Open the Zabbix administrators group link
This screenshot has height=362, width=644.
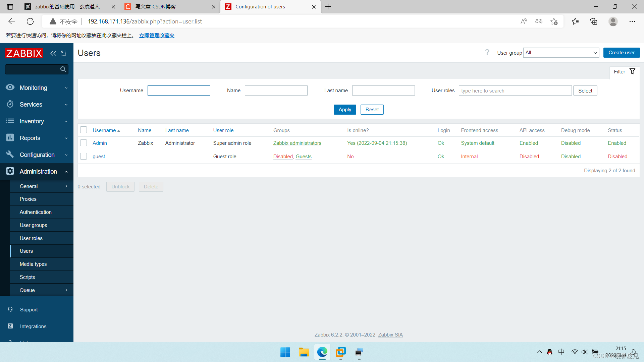click(297, 143)
